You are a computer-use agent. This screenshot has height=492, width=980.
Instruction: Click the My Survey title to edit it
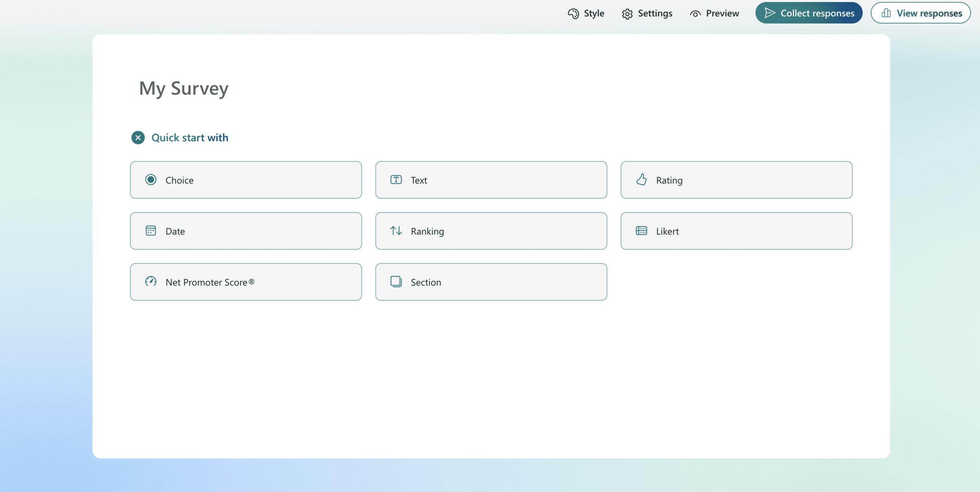183,89
